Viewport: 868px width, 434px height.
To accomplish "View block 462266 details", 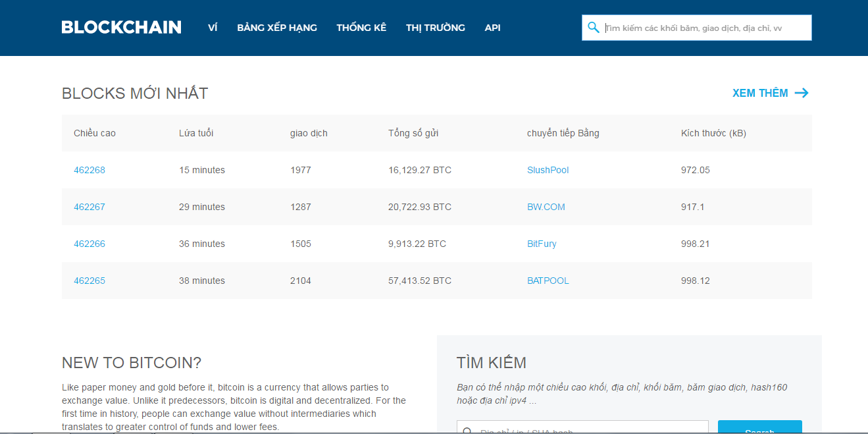I will pos(89,244).
